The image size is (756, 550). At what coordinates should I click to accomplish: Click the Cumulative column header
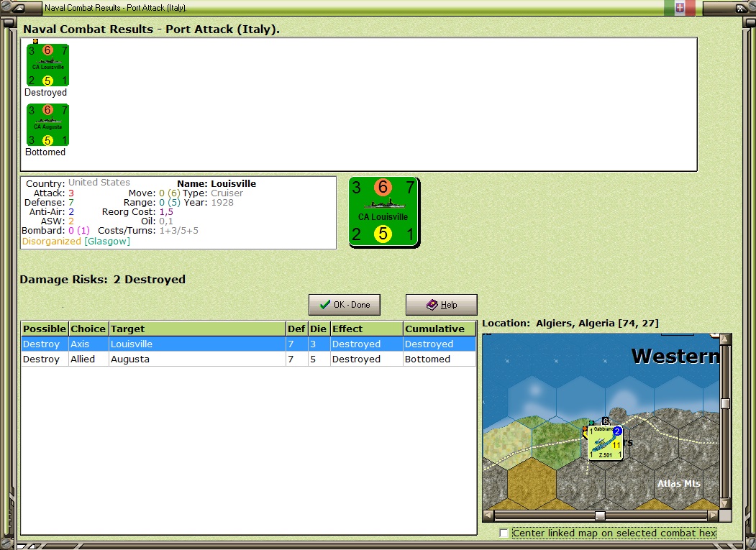(440, 329)
